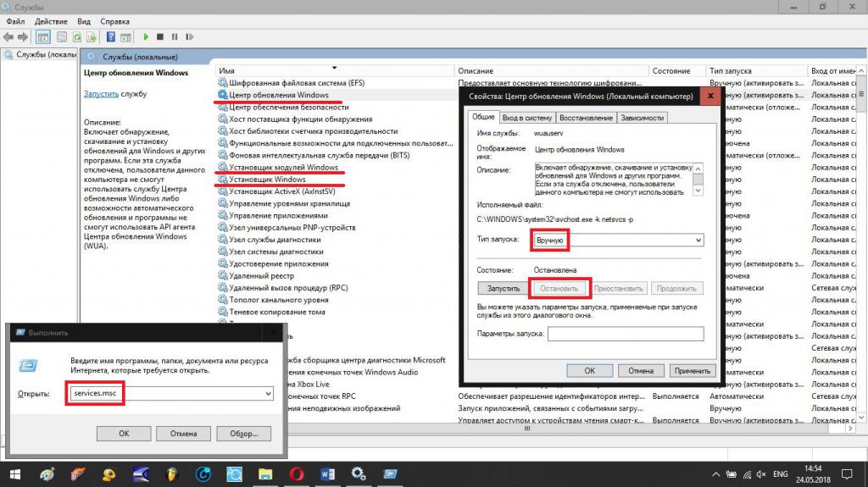
Task: Expand the Открыть combo box arrow in Run
Action: 268,394
